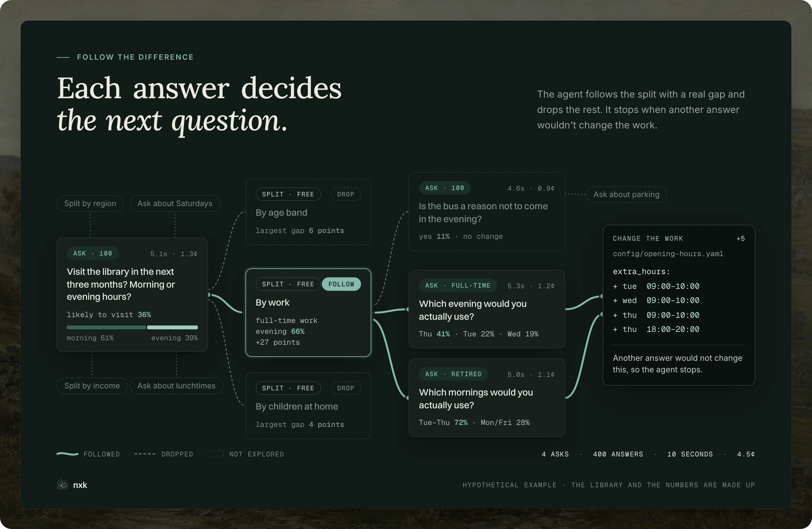Click the 'Each answer decides the next question' headline
The height and width of the screenshot is (529, 812).
[x=199, y=105]
